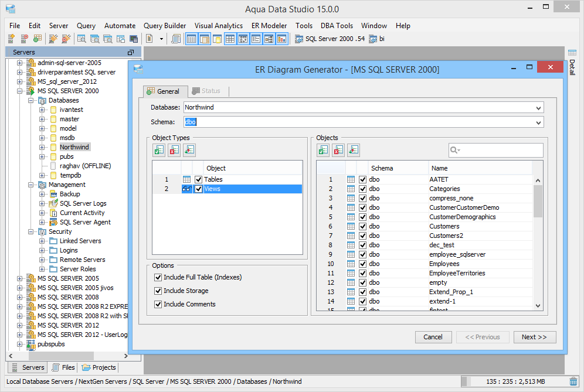
Task: Open the DBA Tools menu
Action: 337,26
